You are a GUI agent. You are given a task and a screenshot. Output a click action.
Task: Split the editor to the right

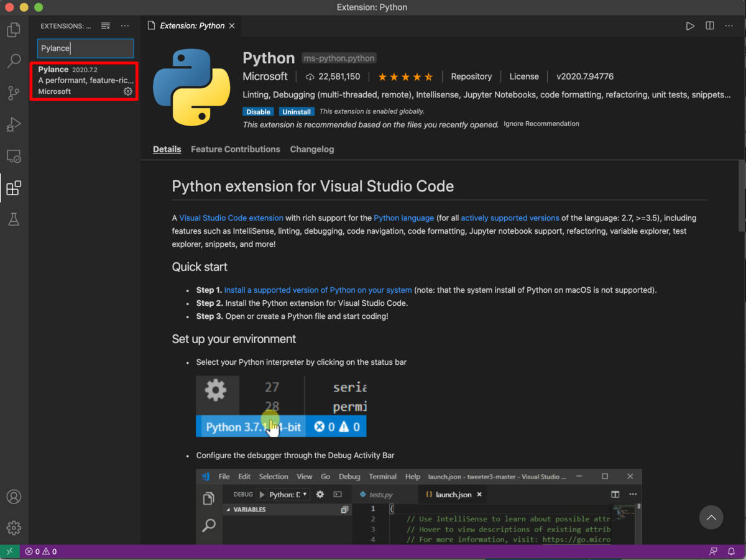(x=710, y=26)
